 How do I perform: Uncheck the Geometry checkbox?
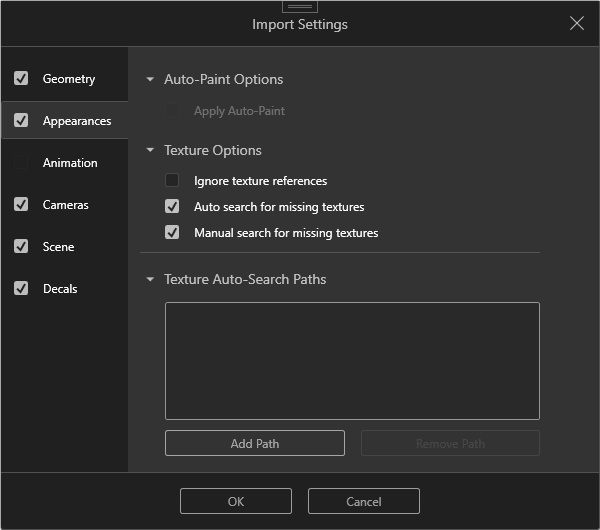(21, 79)
